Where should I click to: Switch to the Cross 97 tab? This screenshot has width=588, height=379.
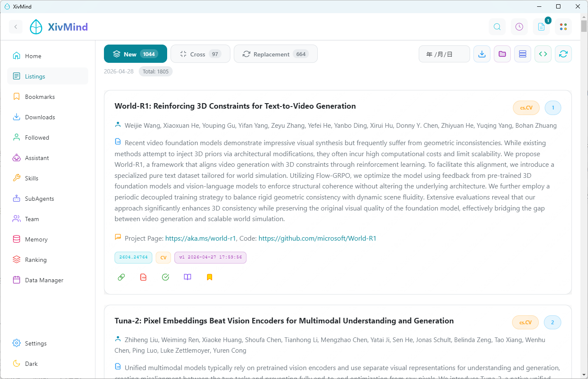(200, 54)
